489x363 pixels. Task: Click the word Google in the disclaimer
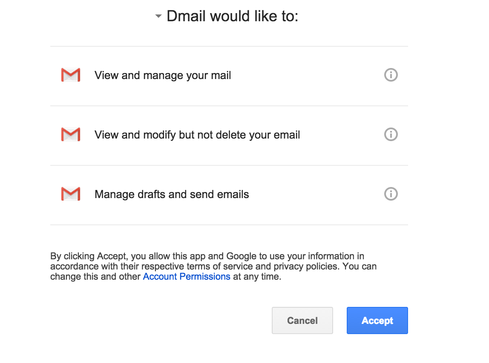click(x=241, y=256)
